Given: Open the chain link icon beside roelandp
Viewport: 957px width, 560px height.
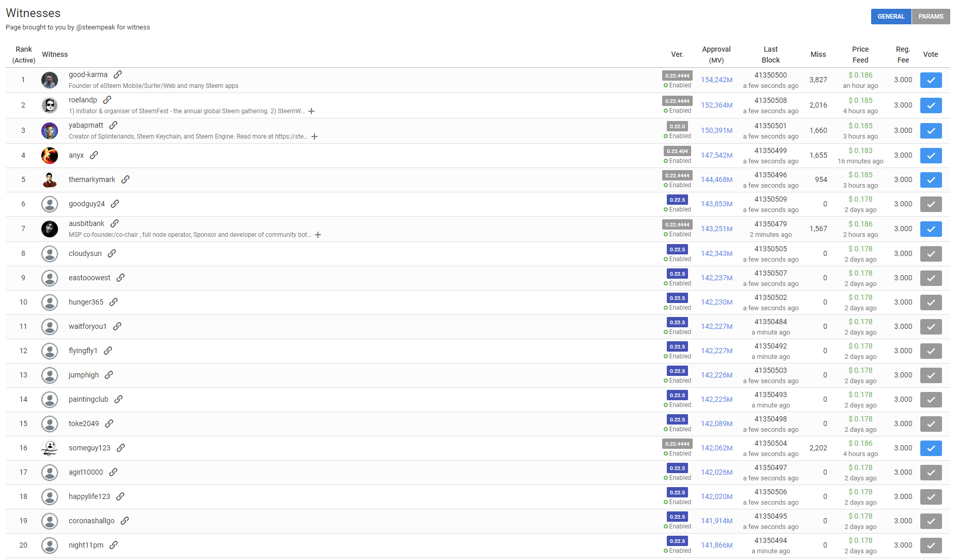Looking at the screenshot, I should [107, 100].
